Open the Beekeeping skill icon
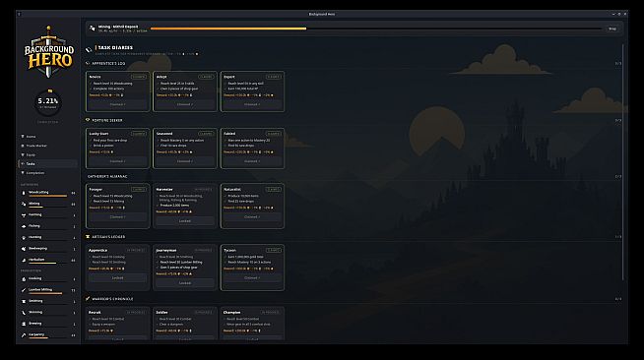Screen dimensions: 644x360 coord(24,249)
